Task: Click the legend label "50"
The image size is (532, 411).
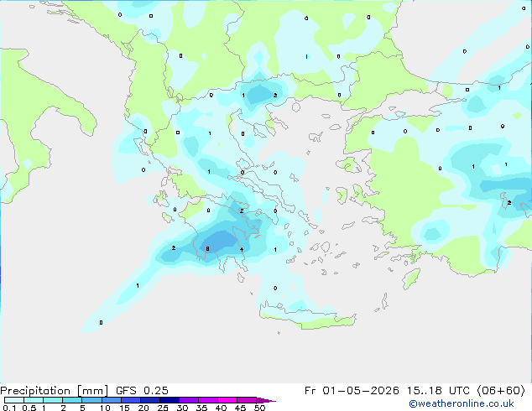Action: coord(259,408)
